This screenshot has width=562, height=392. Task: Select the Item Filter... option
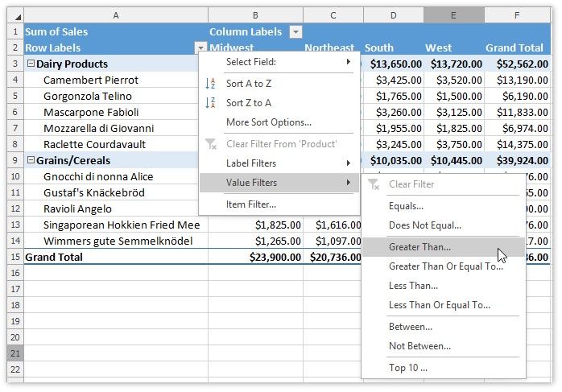tap(251, 204)
